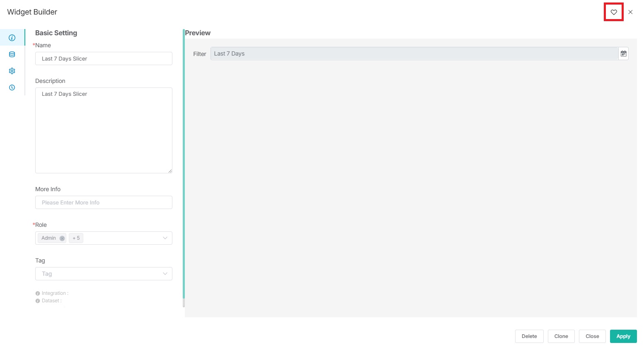The image size is (644, 350).
Task: Open the Basic Setting info tab icon
Action: point(12,38)
